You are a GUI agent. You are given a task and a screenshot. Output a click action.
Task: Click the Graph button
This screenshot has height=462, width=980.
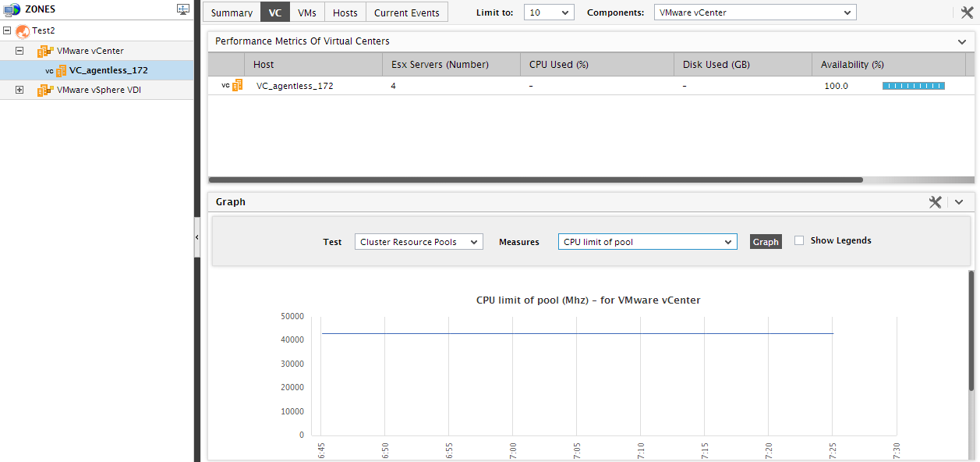point(766,242)
